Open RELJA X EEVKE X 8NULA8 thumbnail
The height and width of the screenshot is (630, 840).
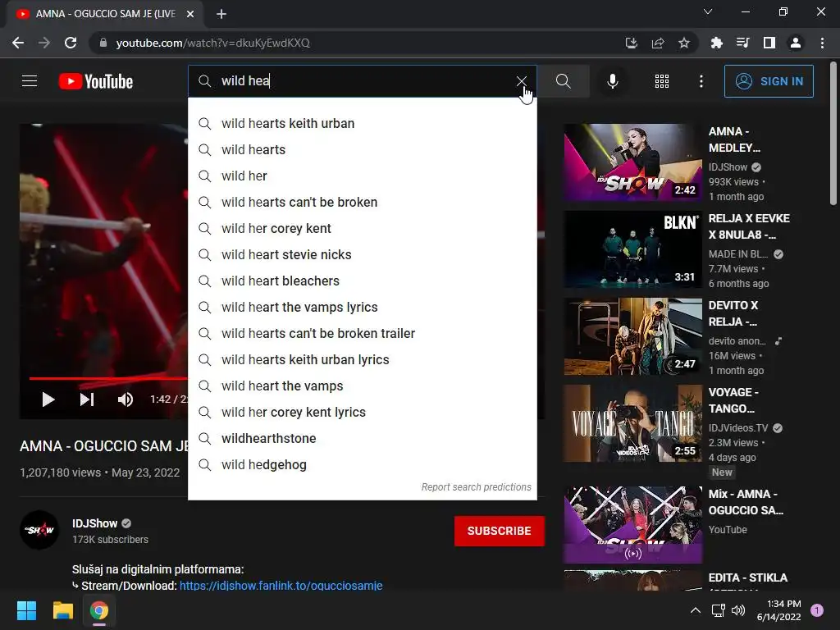point(632,249)
